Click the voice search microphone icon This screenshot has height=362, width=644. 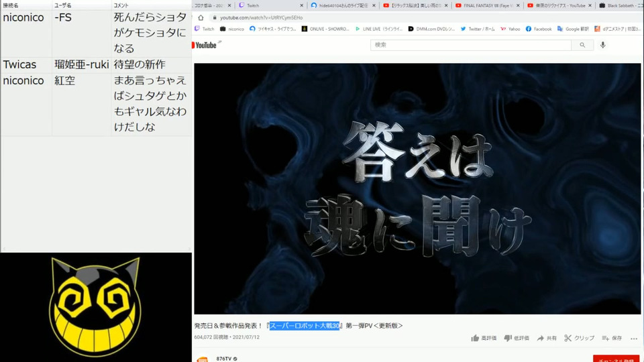602,45
